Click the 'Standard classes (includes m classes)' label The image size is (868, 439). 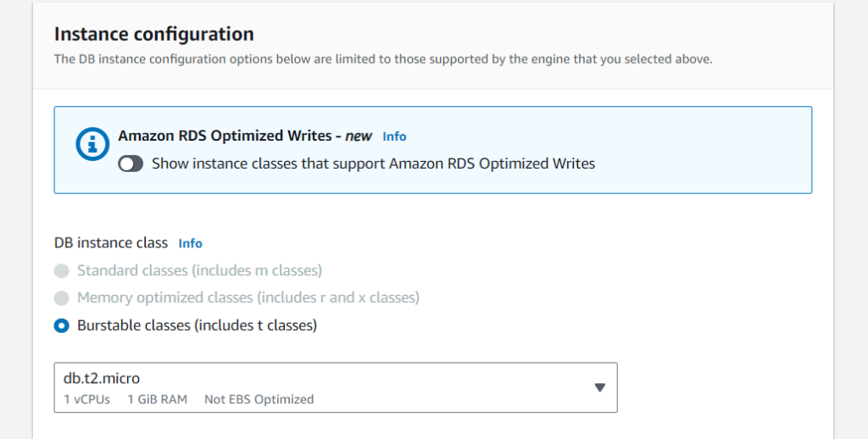(199, 270)
